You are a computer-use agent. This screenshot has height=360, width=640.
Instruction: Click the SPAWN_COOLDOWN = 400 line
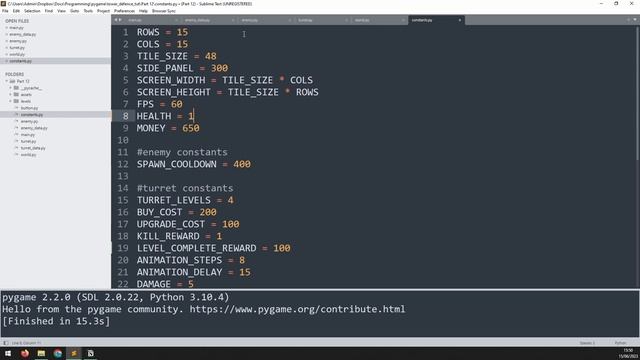tap(193, 164)
